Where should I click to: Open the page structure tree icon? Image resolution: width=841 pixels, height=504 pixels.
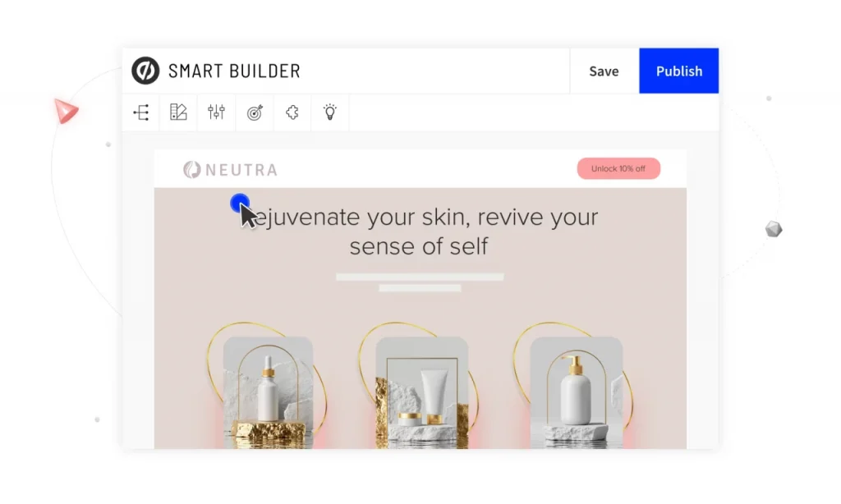point(141,112)
